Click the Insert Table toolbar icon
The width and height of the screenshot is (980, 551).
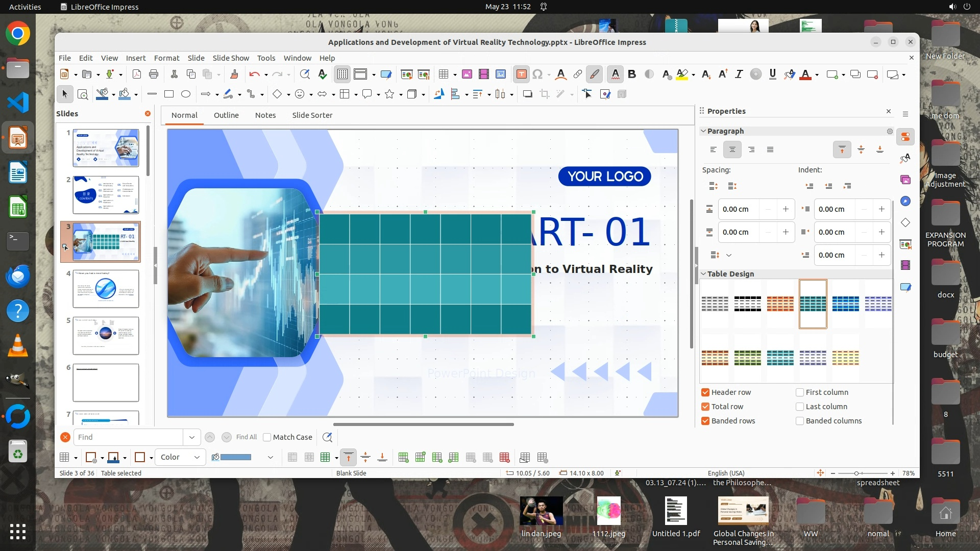point(443,74)
